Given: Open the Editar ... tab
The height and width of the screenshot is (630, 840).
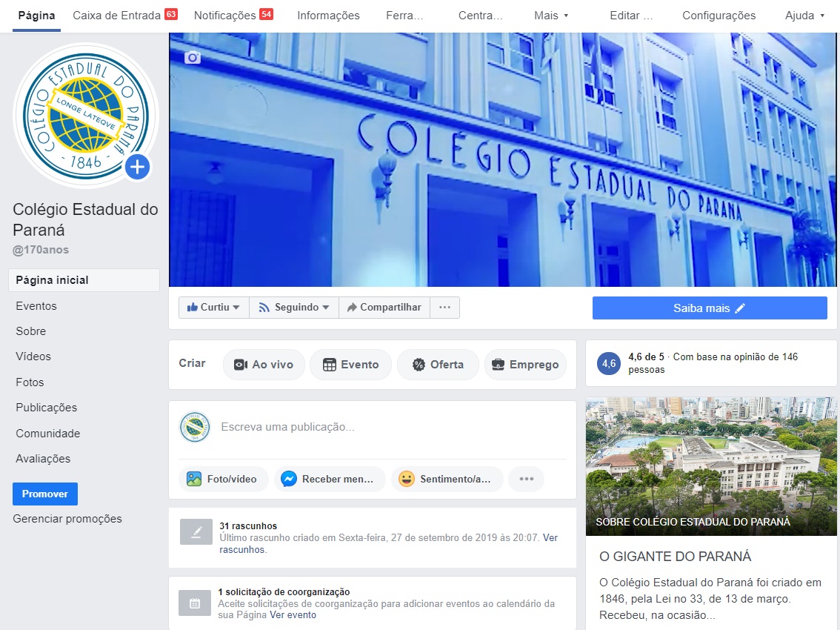Looking at the screenshot, I should (631, 16).
